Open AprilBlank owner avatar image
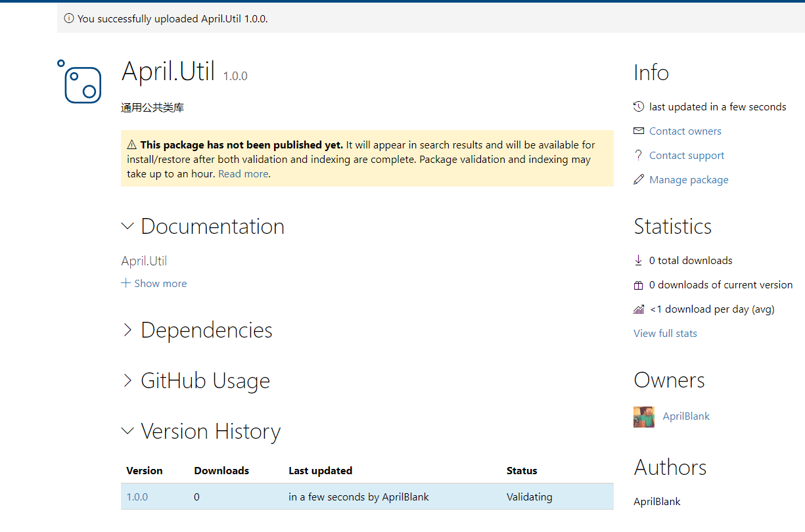Viewport: 805px width, 532px height. pos(643,416)
